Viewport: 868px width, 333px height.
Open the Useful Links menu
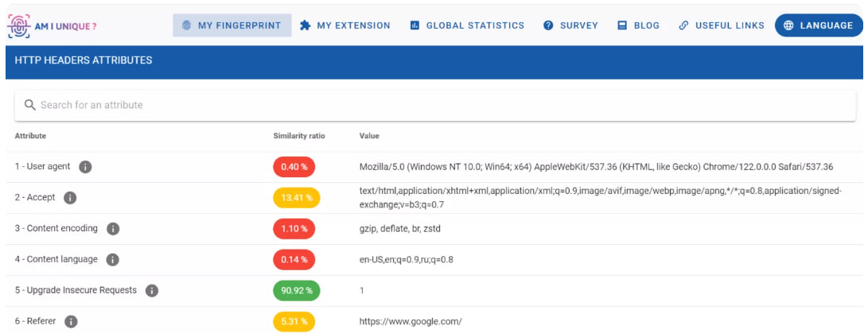pos(722,25)
